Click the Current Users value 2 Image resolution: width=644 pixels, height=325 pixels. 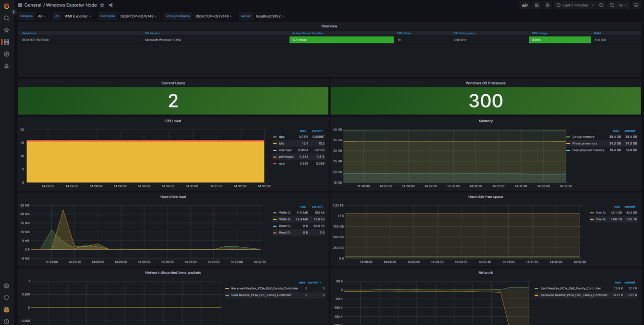point(173,101)
